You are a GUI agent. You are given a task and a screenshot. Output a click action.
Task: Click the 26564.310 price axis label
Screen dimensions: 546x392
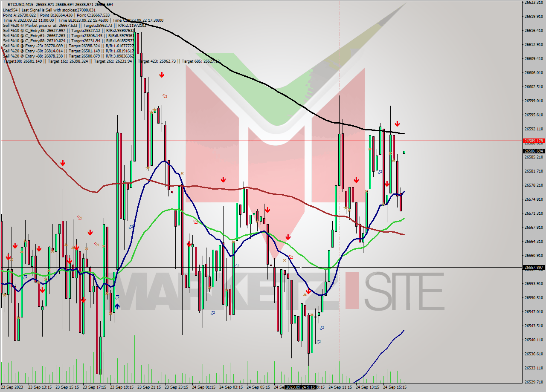pos(533,241)
